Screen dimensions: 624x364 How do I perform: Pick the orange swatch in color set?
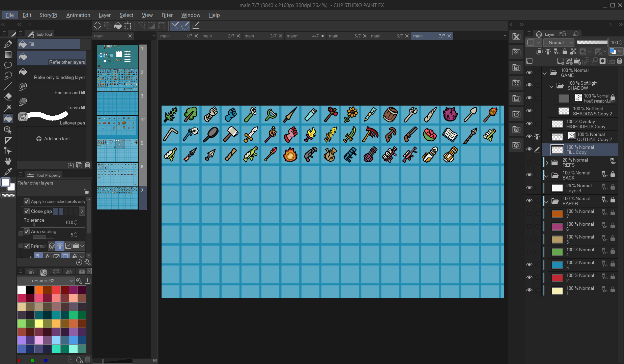[39, 290]
